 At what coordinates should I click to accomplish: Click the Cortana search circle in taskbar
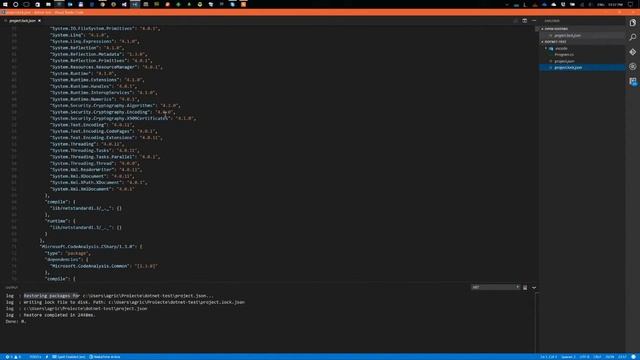16,4
